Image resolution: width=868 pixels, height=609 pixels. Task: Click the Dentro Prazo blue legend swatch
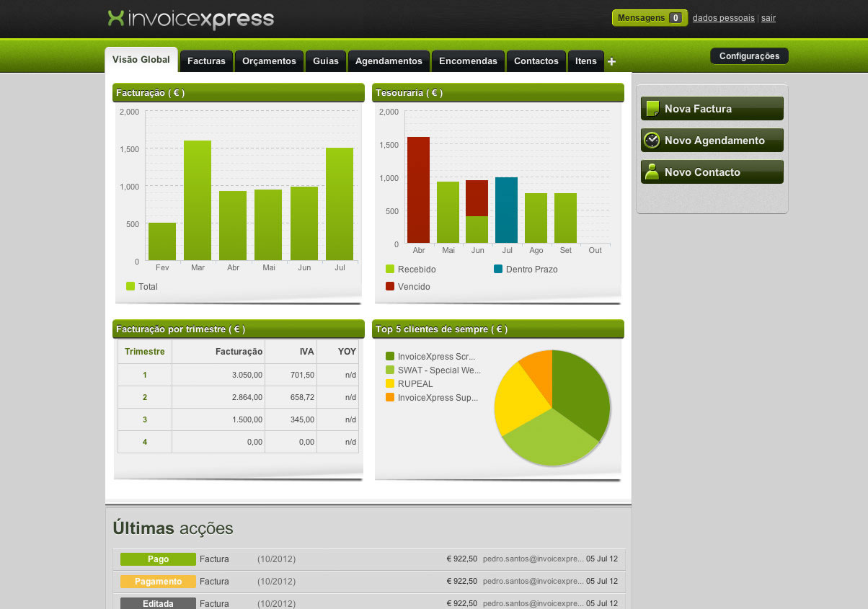pyautogui.click(x=498, y=270)
